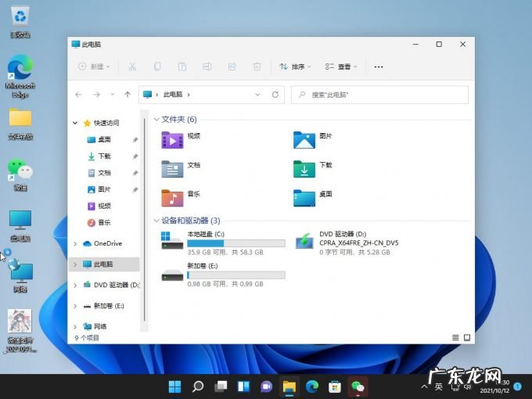Screen dimensions: 532x399
Task: Switch to large icons view in status bar
Action: point(467,338)
